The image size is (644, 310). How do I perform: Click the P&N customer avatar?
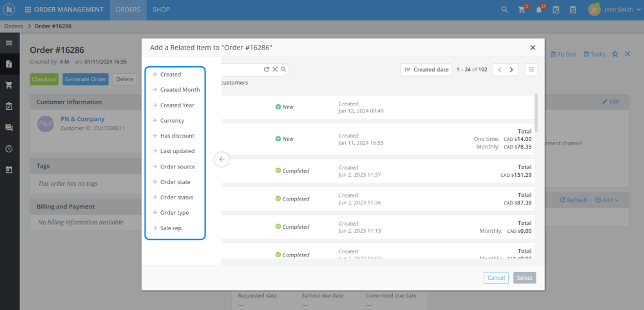(46, 123)
